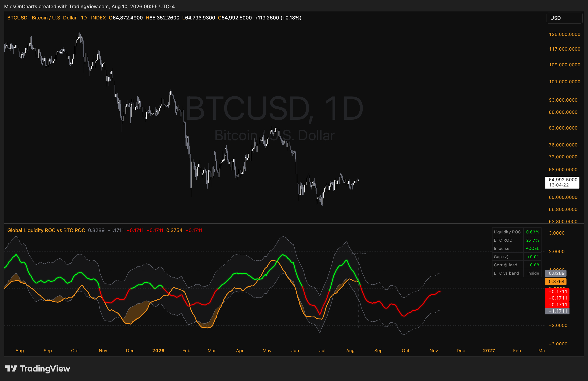Click the +119.2600 (+0.18%) change value
The width and height of the screenshot is (588, 381).
278,18
